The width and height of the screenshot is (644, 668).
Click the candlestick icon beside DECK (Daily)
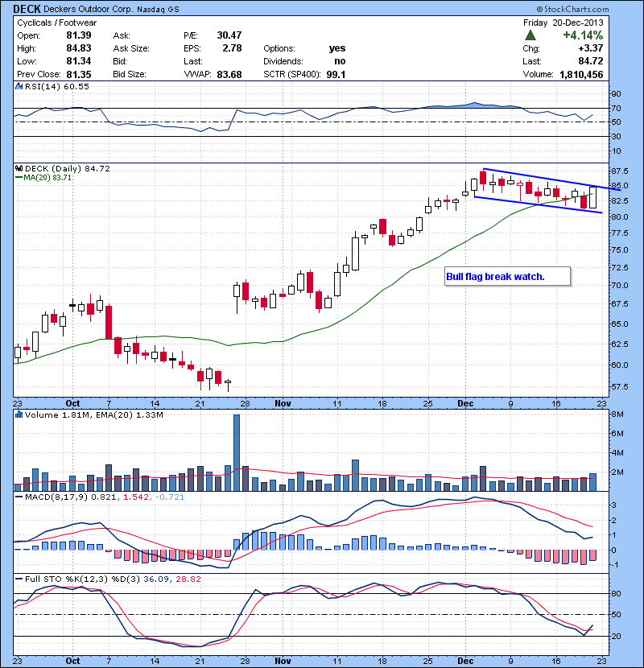click(19, 168)
